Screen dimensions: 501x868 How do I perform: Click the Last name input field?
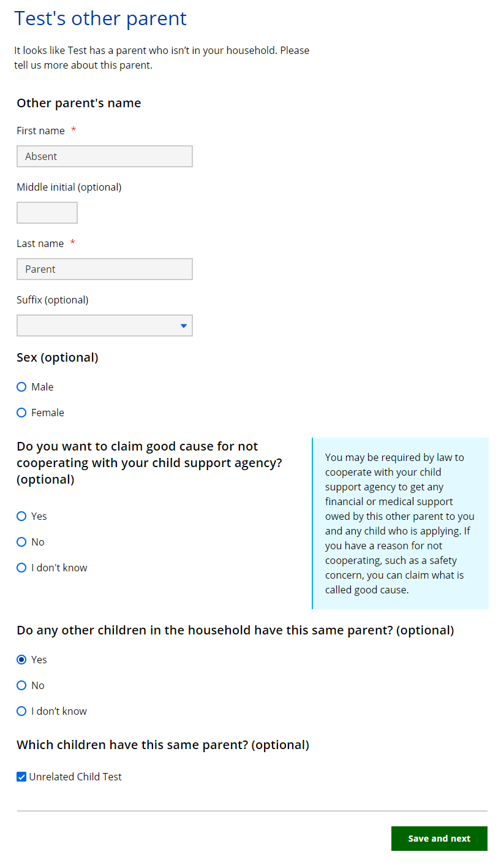point(104,269)
